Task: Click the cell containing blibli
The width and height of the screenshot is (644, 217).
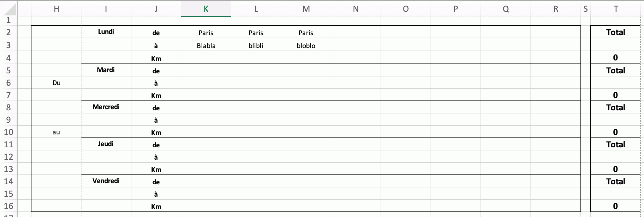Action: pyautogui.click(x=256, y=46)
